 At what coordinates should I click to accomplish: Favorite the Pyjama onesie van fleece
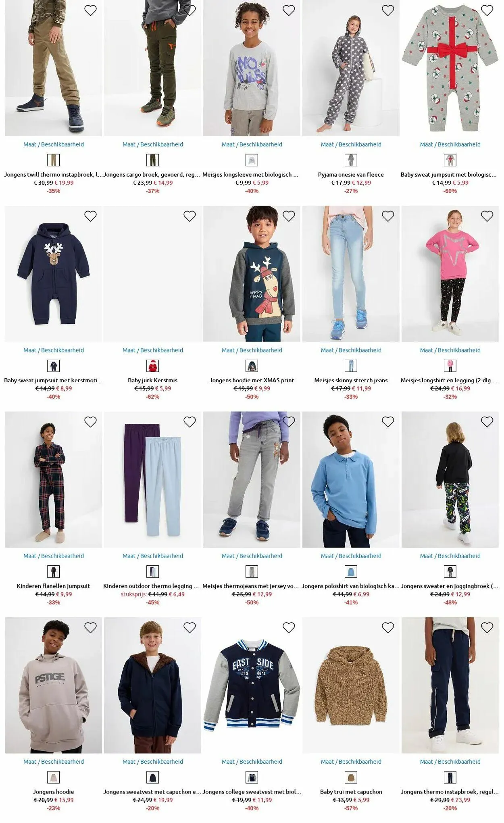[387, 10]
